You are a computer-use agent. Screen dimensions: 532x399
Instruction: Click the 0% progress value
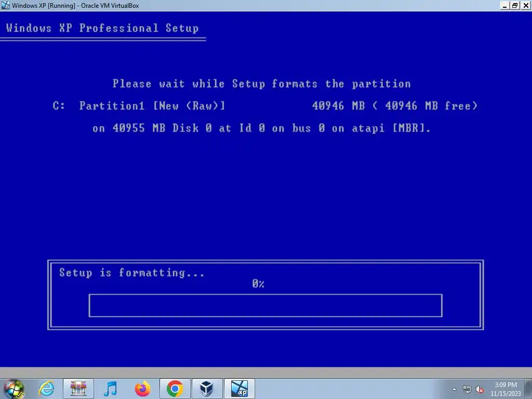258,284
